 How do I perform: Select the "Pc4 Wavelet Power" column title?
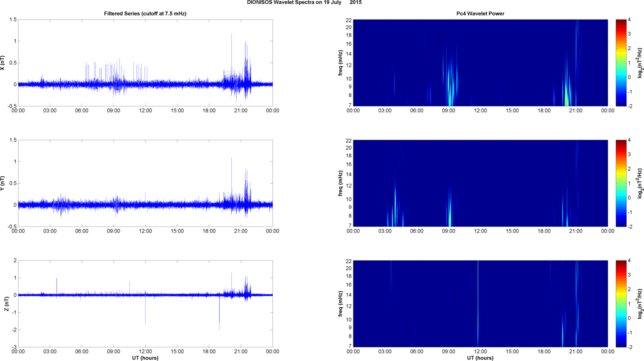pyautogui.click(x=480, y=14)
